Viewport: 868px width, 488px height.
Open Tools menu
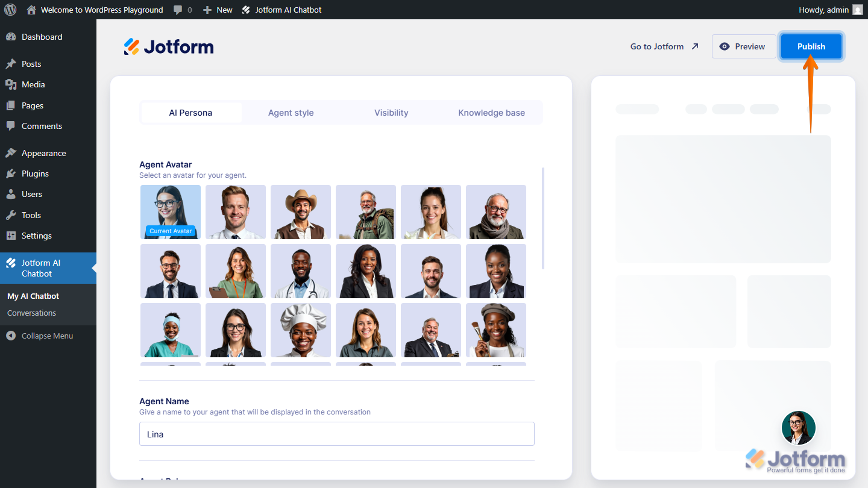tap(48, 215)
